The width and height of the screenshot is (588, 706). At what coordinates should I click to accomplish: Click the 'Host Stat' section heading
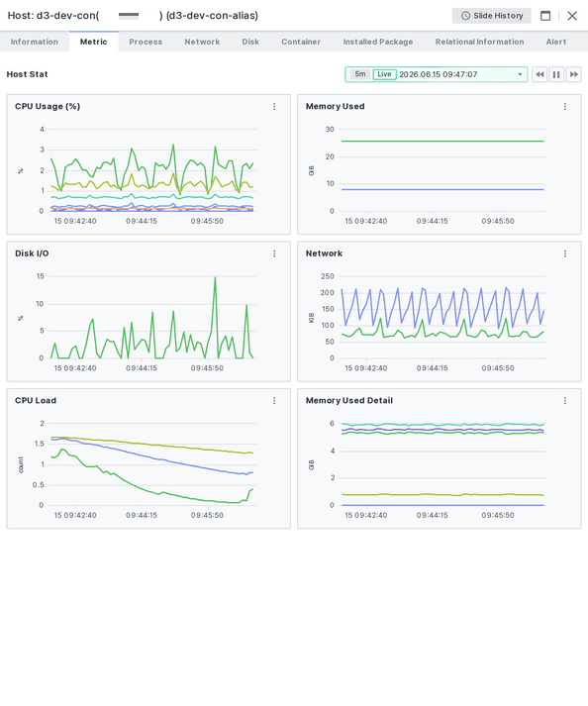[x=27, y=74]
